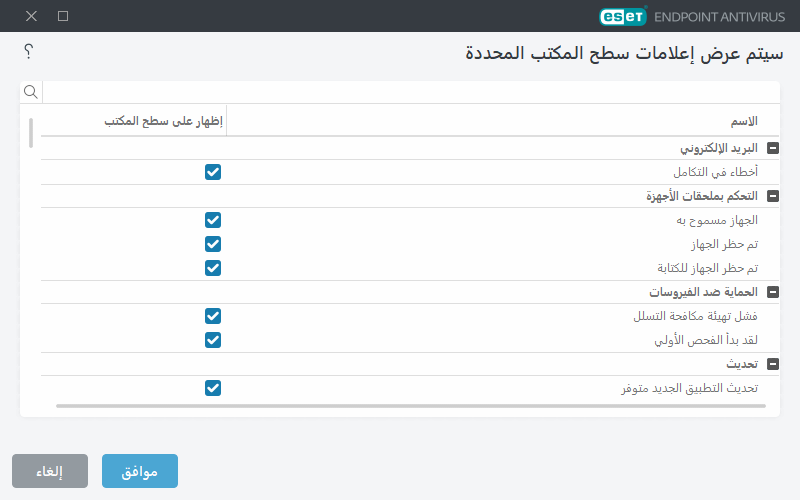Select the 'أخطاء في التكامل' row label

[715, 172]
